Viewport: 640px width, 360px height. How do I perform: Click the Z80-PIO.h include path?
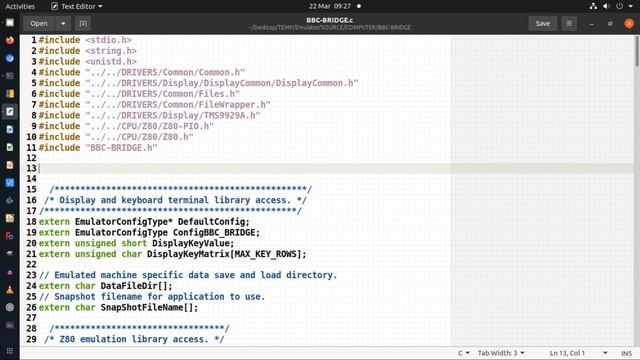(149, 126)
